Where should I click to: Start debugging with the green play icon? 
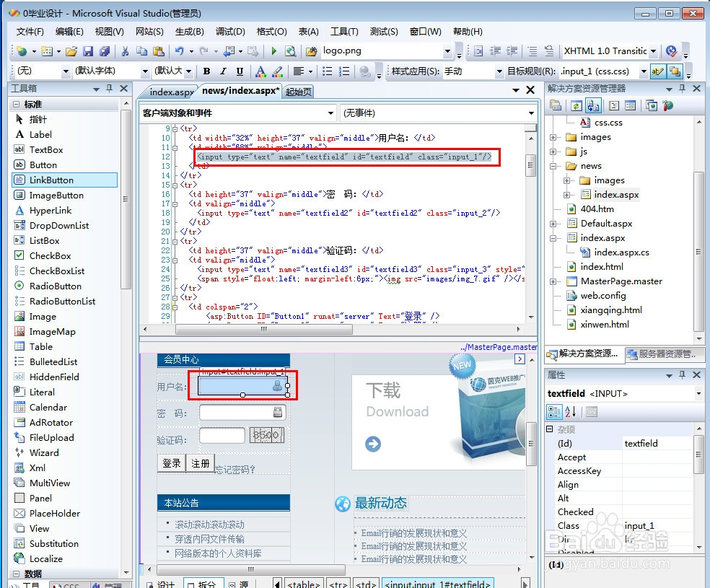click(x=274, y=51)
